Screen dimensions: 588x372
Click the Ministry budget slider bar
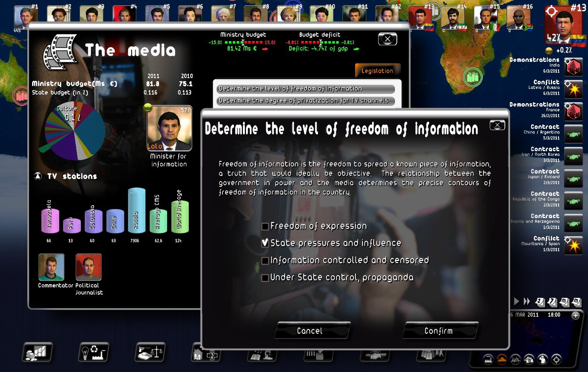tap(243, 43)
